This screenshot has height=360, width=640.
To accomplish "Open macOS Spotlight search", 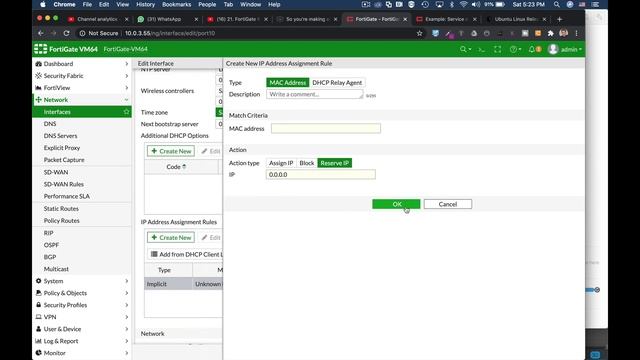I will tap(557, 4).
